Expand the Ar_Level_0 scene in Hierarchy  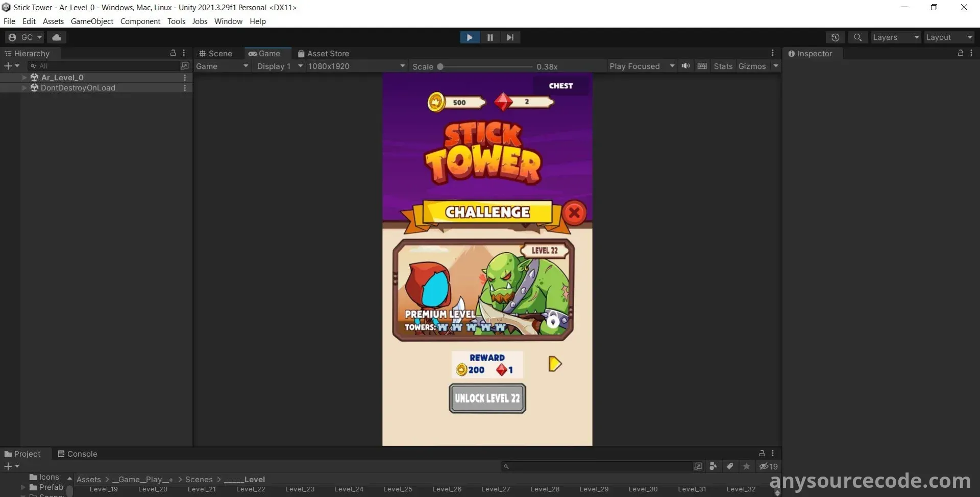[24, 78]
